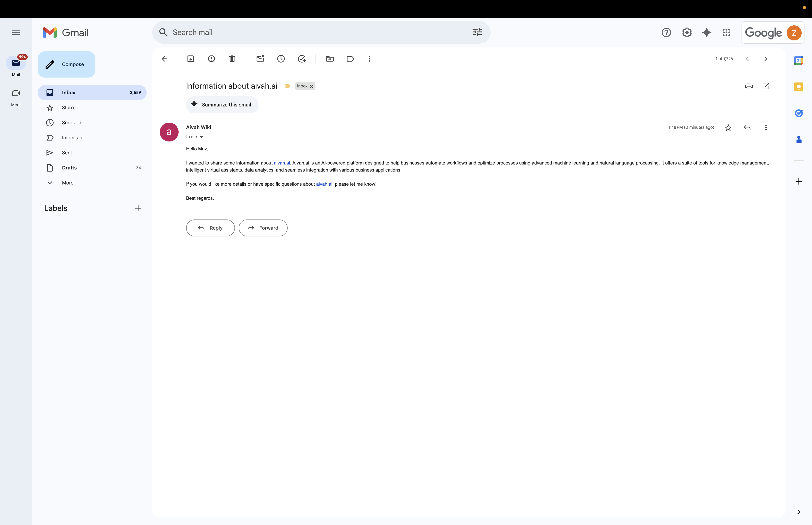Snooze the current email
This screenshot has height=525, width=812.
(281, 59)
